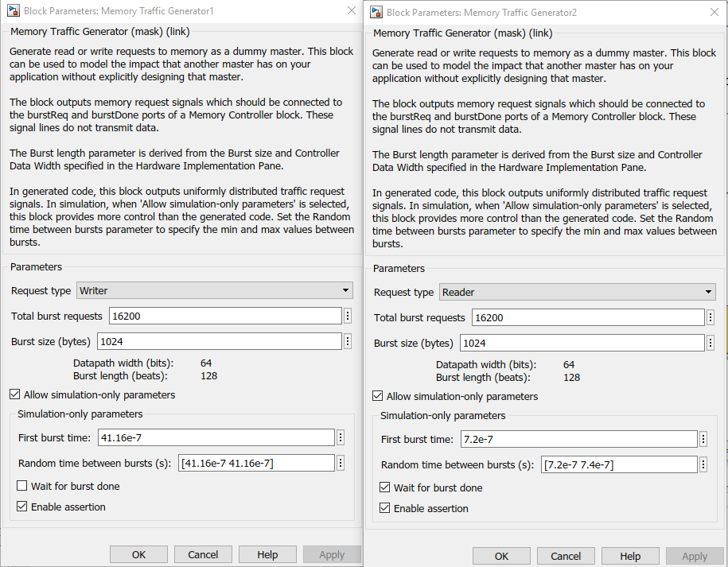Open options dots for Generator2 Random time between bursts
The height and width of the screenshot is (567, 728).
[x=703, y=464]
